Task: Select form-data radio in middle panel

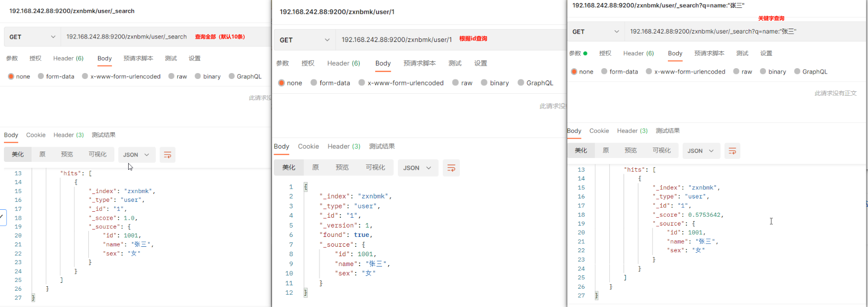Action: 313,83
